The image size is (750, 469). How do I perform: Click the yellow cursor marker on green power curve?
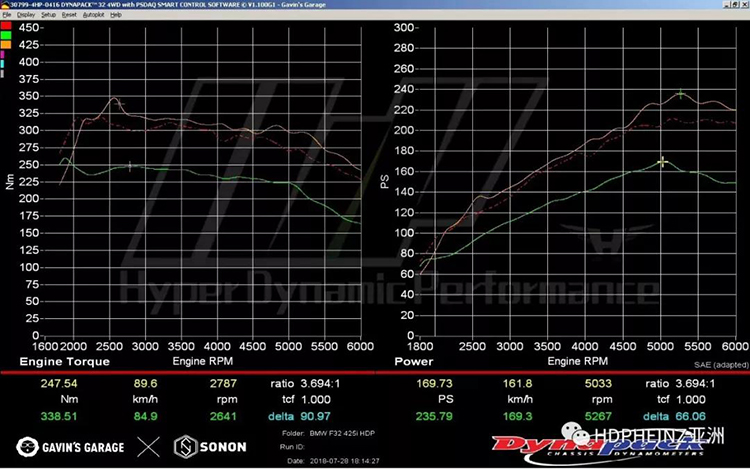(x=662, y=161)
